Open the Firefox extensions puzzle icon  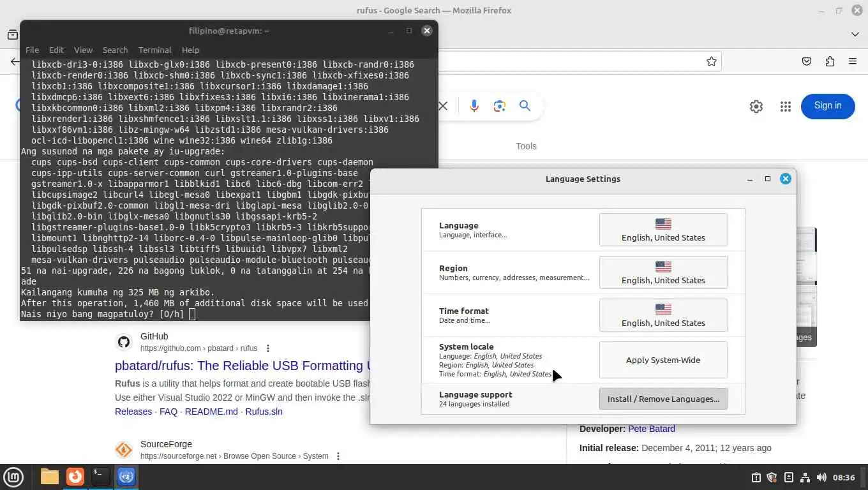pos(830,61)
